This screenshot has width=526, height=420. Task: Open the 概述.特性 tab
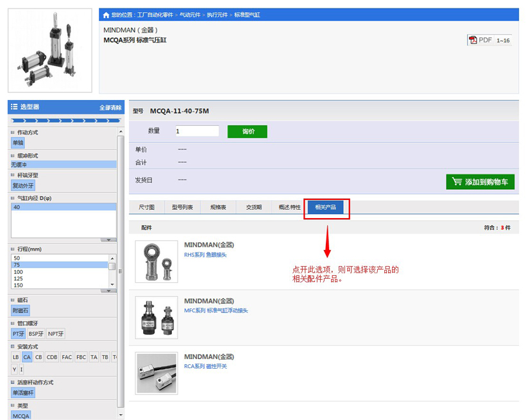289,207
